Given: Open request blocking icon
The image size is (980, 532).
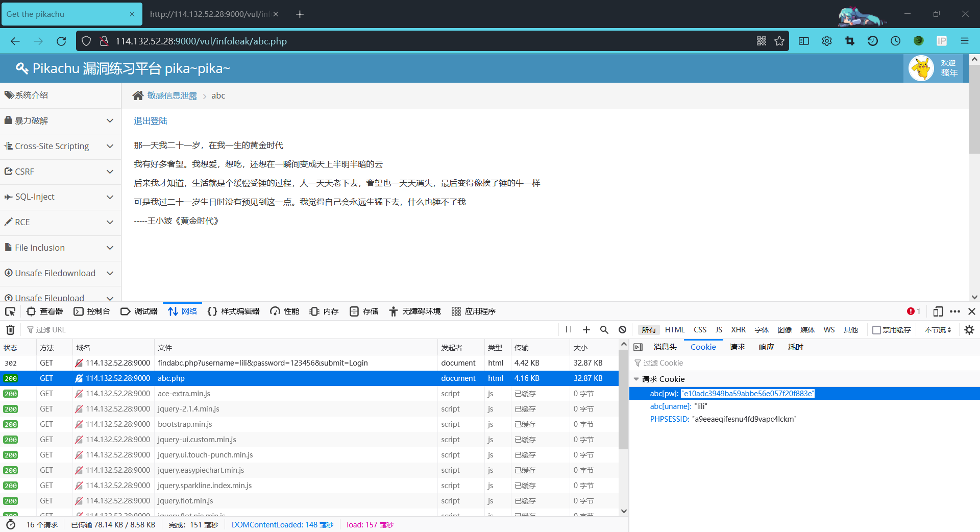Looking at the screenshot, I should pos(622,330).
